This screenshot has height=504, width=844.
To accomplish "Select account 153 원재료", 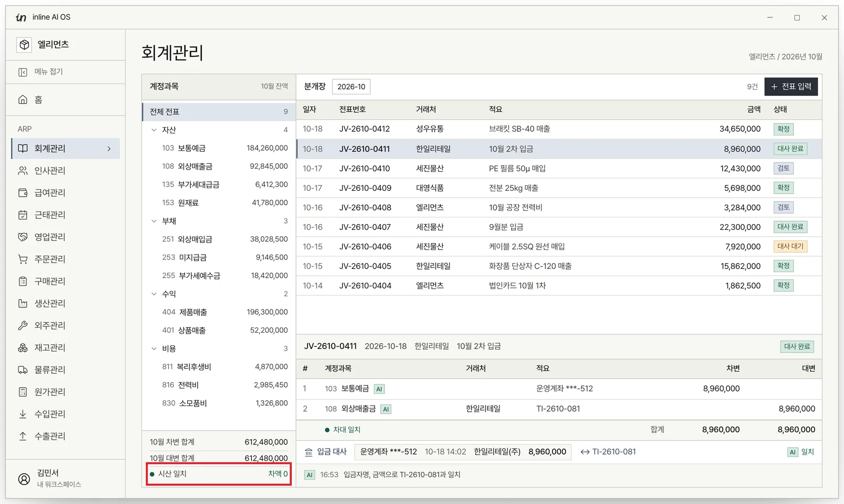I will (218, 202).
